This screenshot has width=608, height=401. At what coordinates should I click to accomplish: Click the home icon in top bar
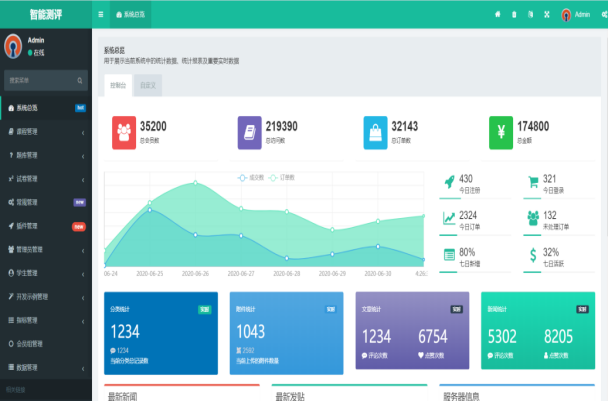[498, 15]
